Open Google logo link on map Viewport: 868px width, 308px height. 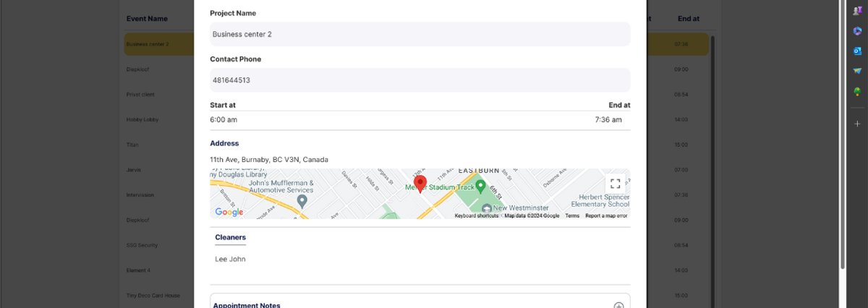click(229, 212)
